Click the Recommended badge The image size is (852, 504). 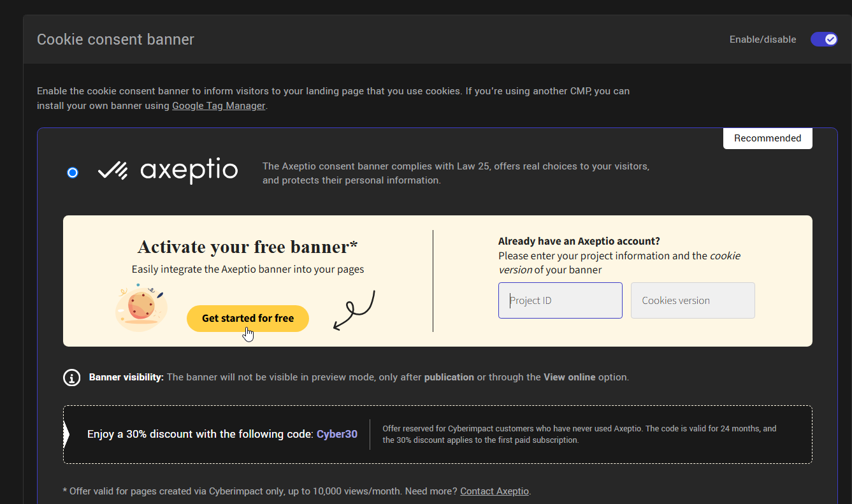[x=767, y=138]
